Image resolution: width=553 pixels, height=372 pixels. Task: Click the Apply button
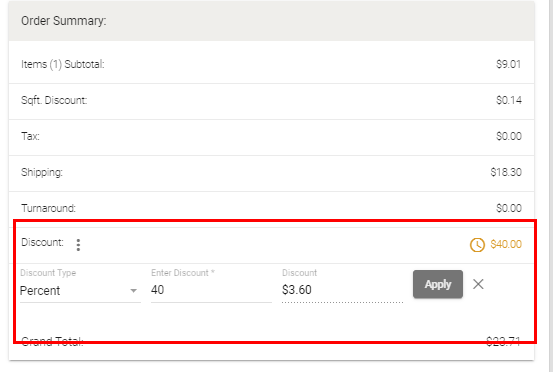[438, 284]
